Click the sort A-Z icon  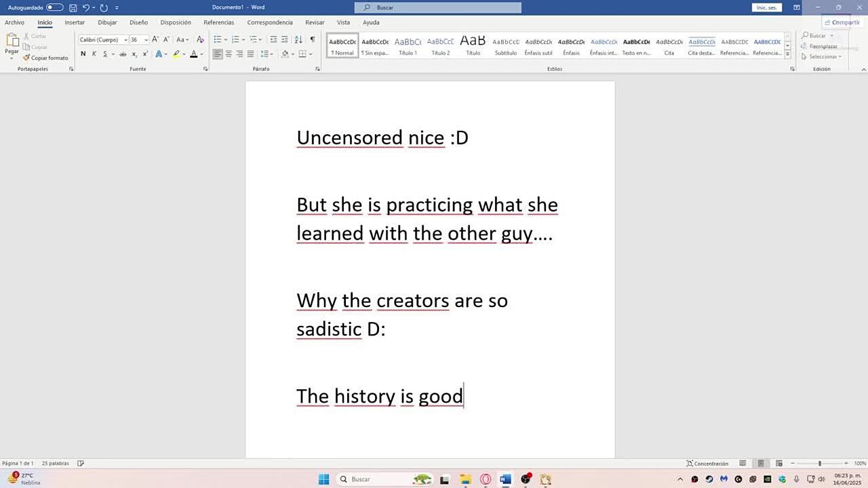(x=299, y=39)
